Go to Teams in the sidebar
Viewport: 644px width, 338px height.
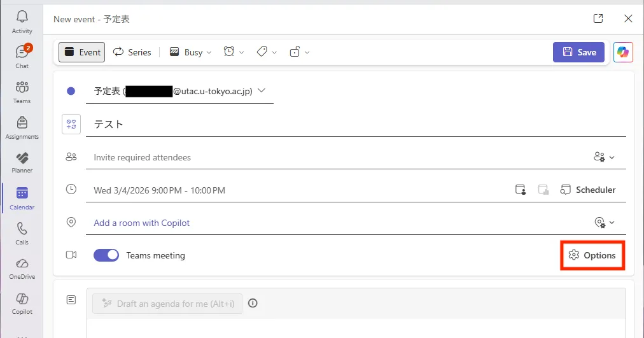22,91
